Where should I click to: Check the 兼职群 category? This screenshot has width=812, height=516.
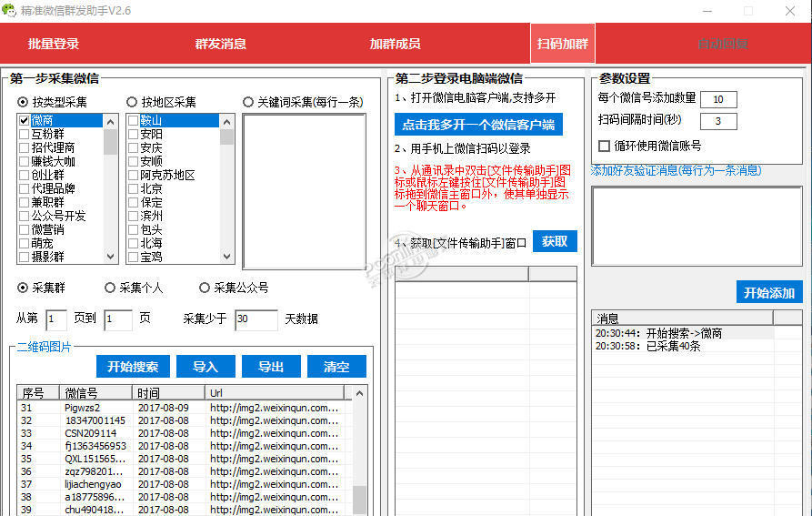24,203
